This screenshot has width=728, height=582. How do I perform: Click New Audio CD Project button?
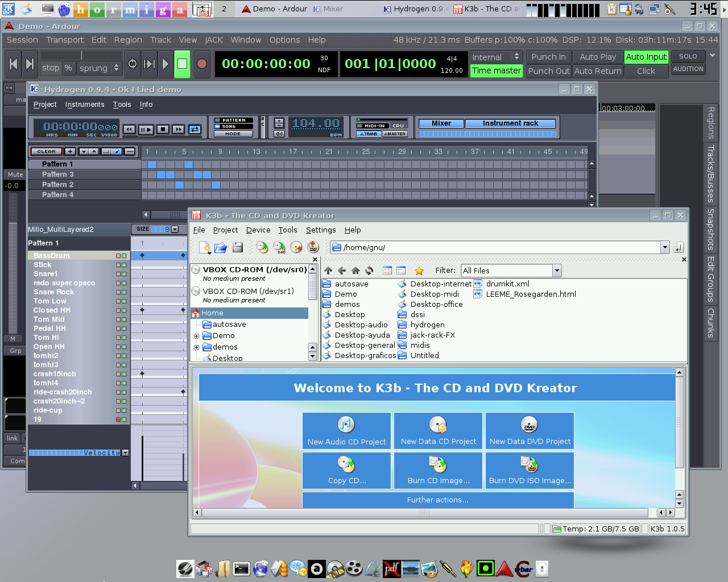point(346,431)
